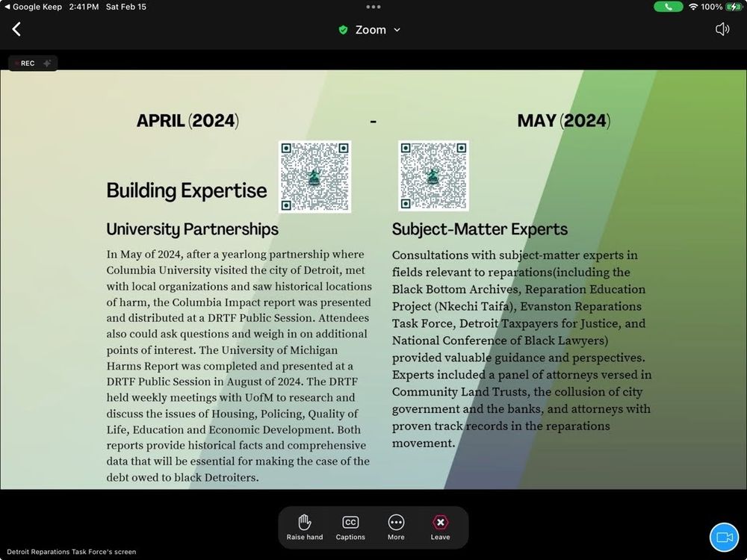Viewport: 747px width, 560px height.
Task: Open the More options menu
Action: coord(396,528)
